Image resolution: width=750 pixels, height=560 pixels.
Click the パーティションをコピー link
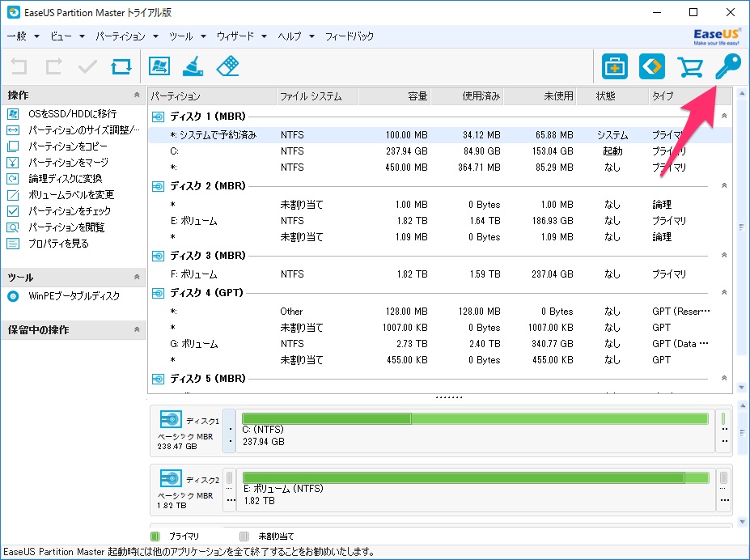[68, 146]
